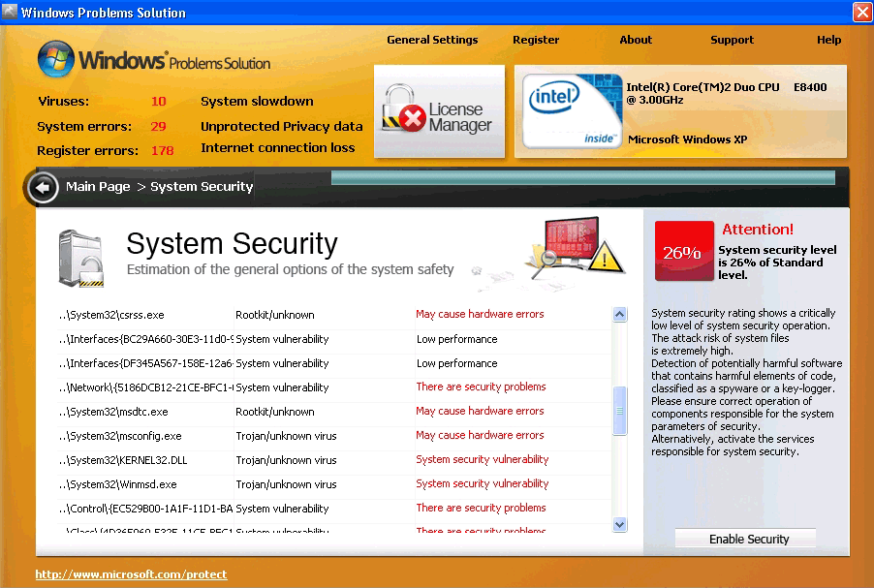Open the General Settings menu
Viewport: 874px width, 588px height.
(432, 40)
